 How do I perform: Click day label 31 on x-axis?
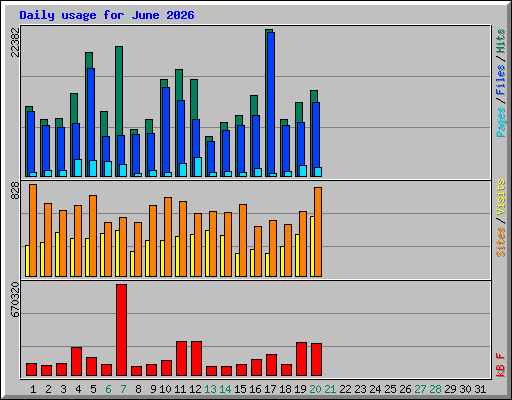(x=480, y=389)
